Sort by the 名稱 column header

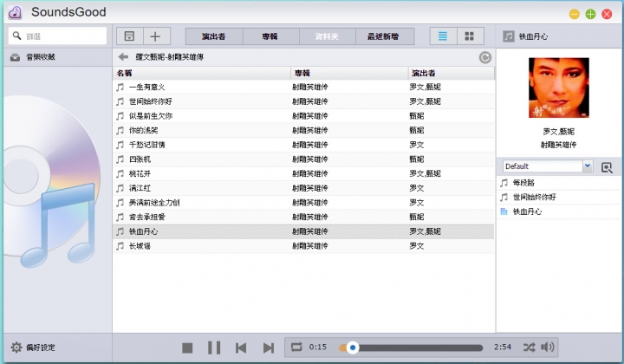(x=202, y=73)
